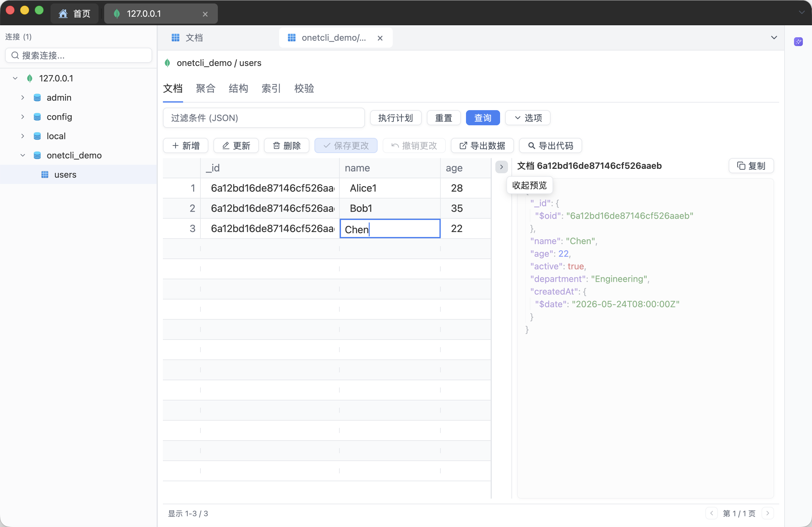Expand the config database
The image size is (812, 527).
22,117
